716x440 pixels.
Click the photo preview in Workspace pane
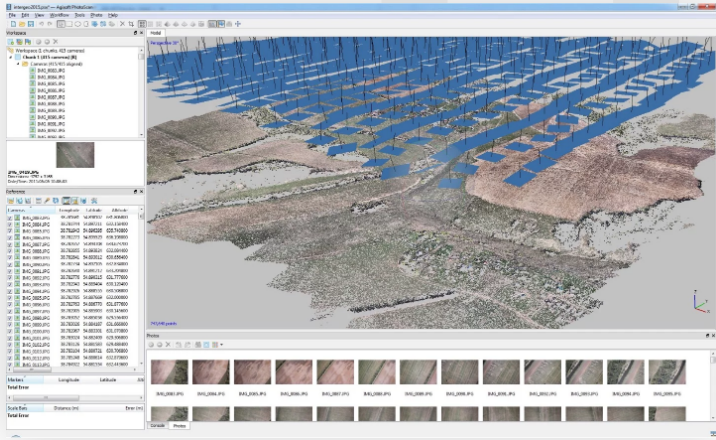click(x=75, y=155)
